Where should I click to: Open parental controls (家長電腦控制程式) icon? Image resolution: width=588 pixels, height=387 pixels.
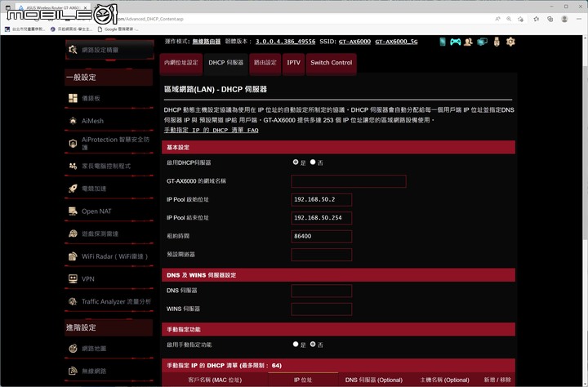[73, 166]
